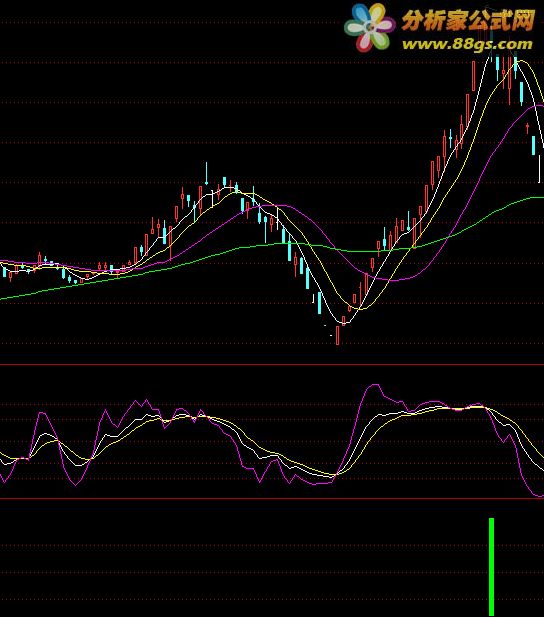Select the yellow oscillator line at the crossover

coord(337,474)
